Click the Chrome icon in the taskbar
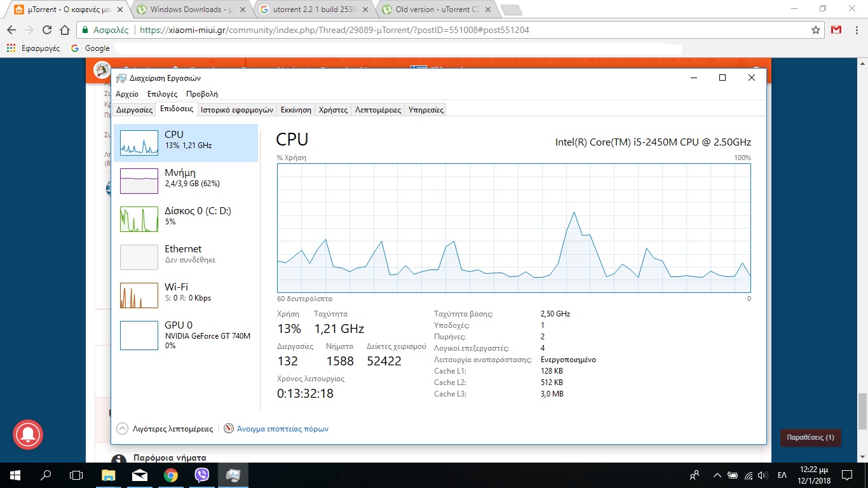Image resolution: width=868 pixels, height=488 pixels. click(171, 475)
